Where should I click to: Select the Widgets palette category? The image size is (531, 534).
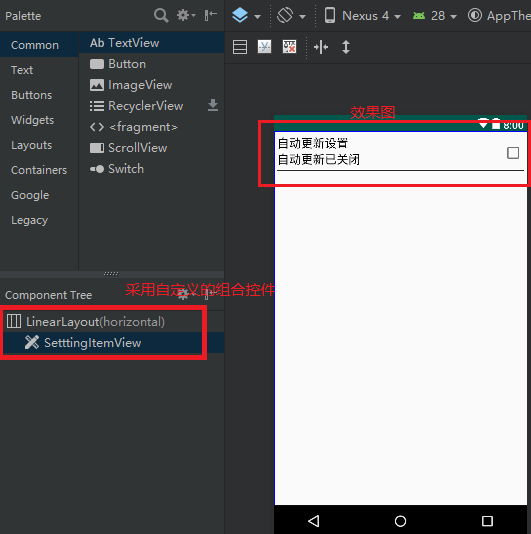[39, 120]
